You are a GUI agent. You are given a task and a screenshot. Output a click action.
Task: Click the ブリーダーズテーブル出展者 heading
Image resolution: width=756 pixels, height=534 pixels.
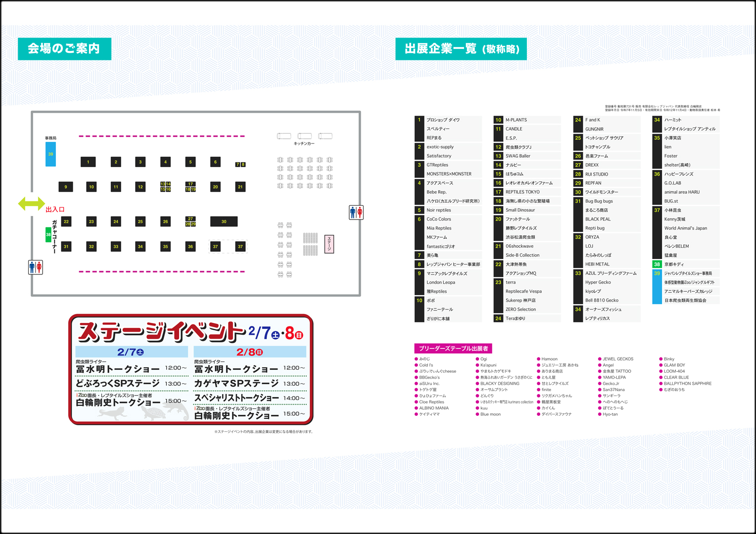pos(453,348)
